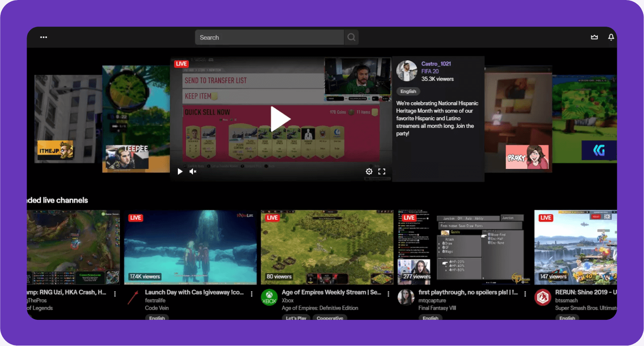Open the PROXY carousel stream thumbnail
Image resolution: width=644 pixels, height=346 pixels.
pyautogui.click(x=518, y=119)
